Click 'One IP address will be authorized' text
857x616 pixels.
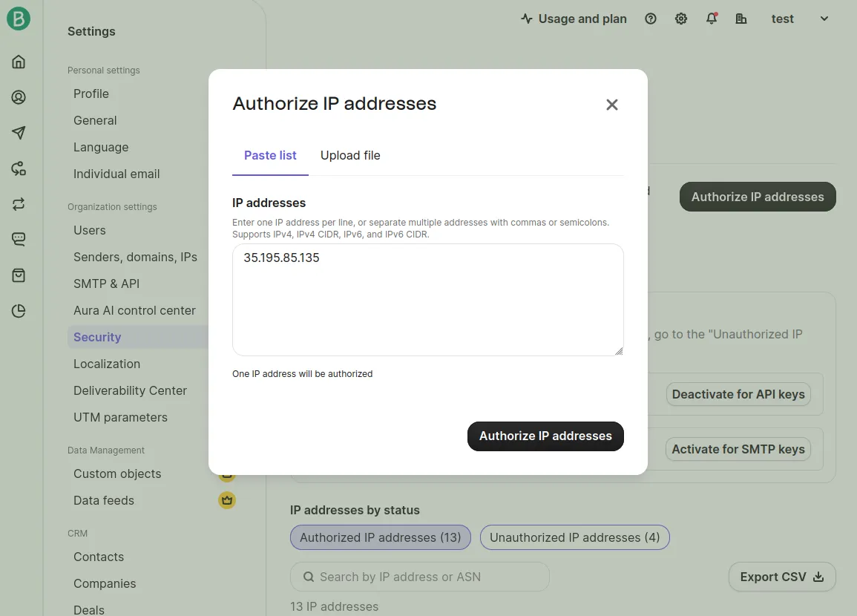click(302, 374)
